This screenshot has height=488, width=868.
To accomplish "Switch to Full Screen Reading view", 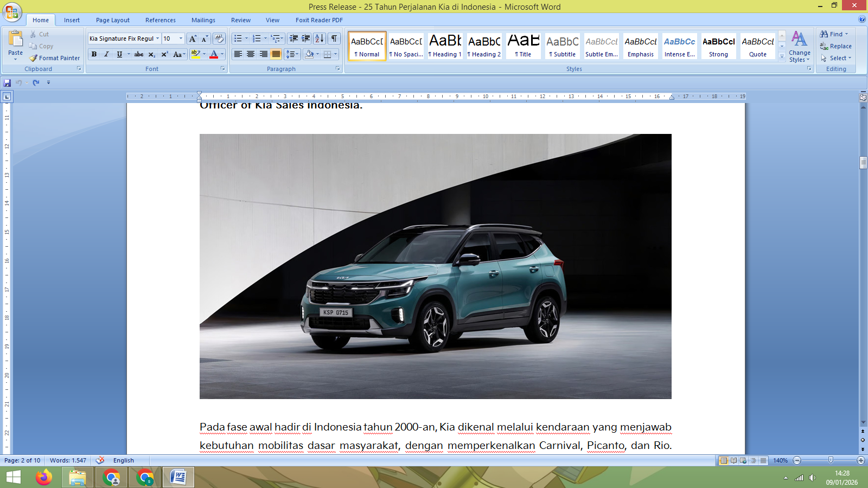I will coord(733,460).
